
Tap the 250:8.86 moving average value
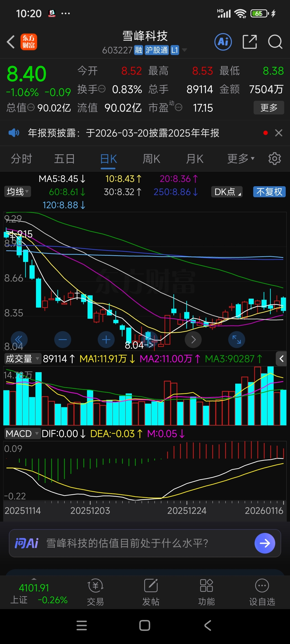176,192
